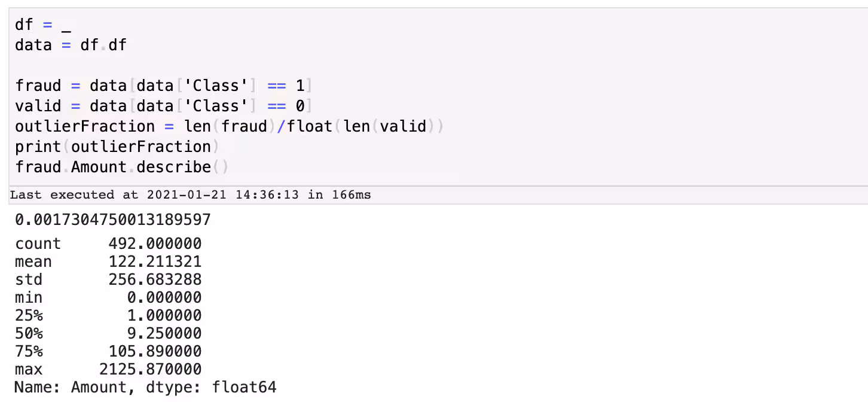
Task: Place cursor on "data = df.df" line
Action: (71, 45)
